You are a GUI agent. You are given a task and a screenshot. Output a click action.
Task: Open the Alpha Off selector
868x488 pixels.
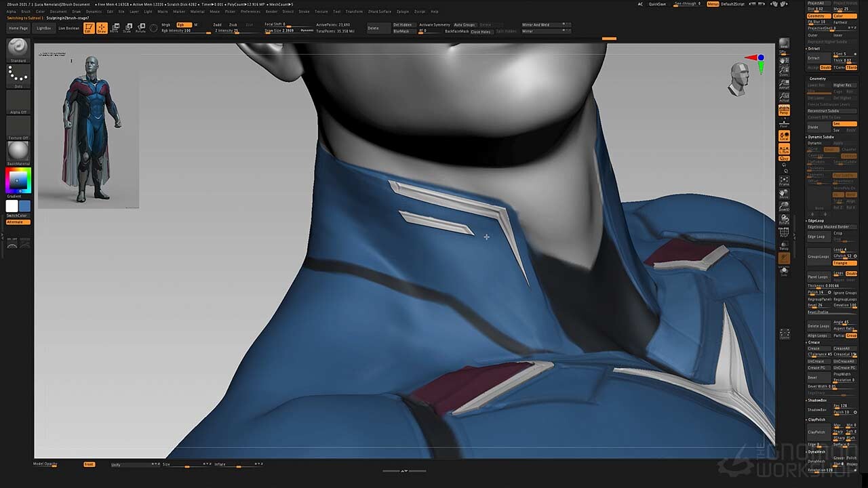tap(18, 102)
